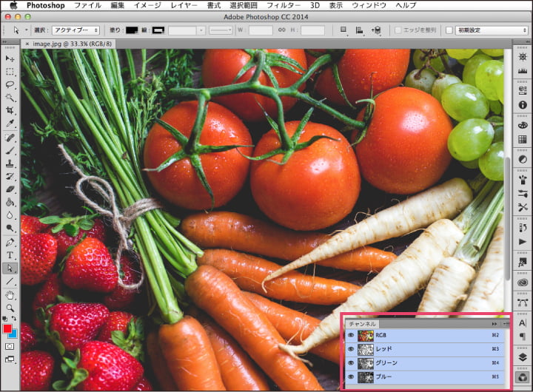Toggle visibility of the レッド channel
The width and height of the screenshot is (533, 392).
(x=351, y=349)
